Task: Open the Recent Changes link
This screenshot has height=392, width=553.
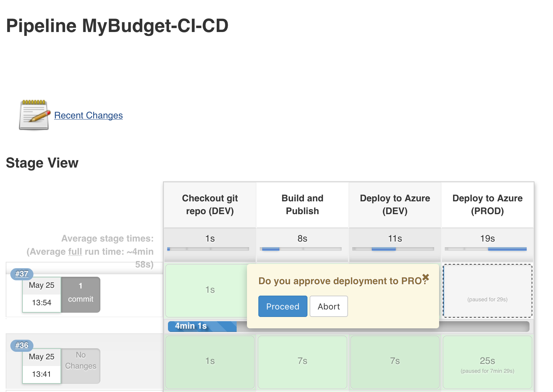Action: [x=88, y=115]
